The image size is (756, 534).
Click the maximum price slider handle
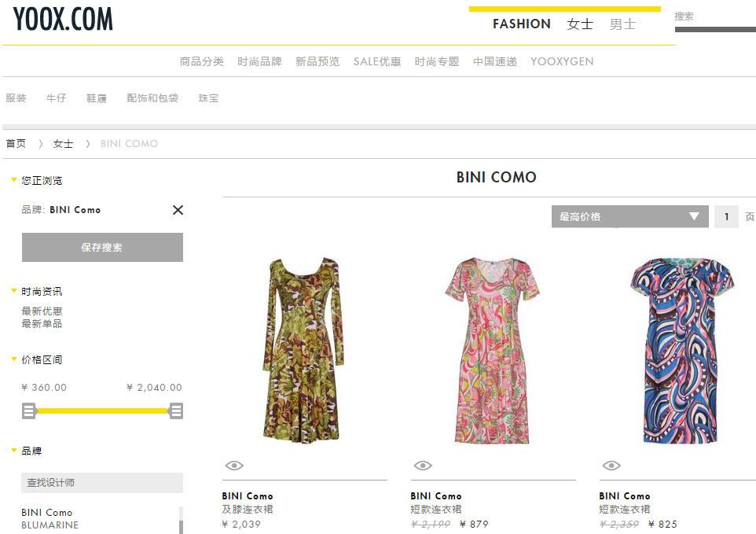click(x=176, y=411)
